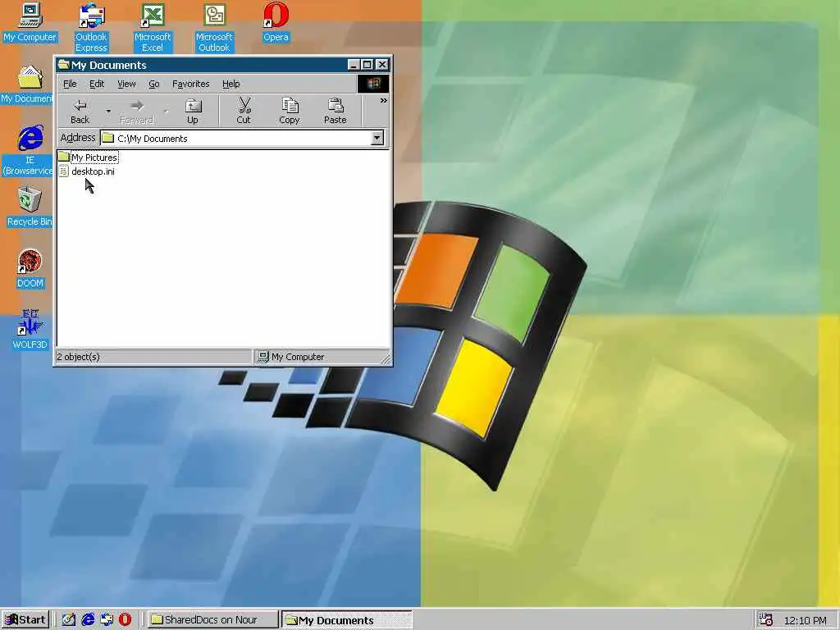The image size is (840, 630).
Task: Launch Outlook Express from quick launch
Action: [107, 620]
